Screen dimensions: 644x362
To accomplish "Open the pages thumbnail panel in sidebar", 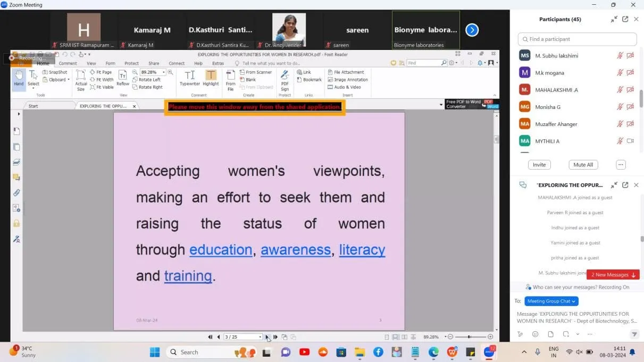I will pos(16,147).
